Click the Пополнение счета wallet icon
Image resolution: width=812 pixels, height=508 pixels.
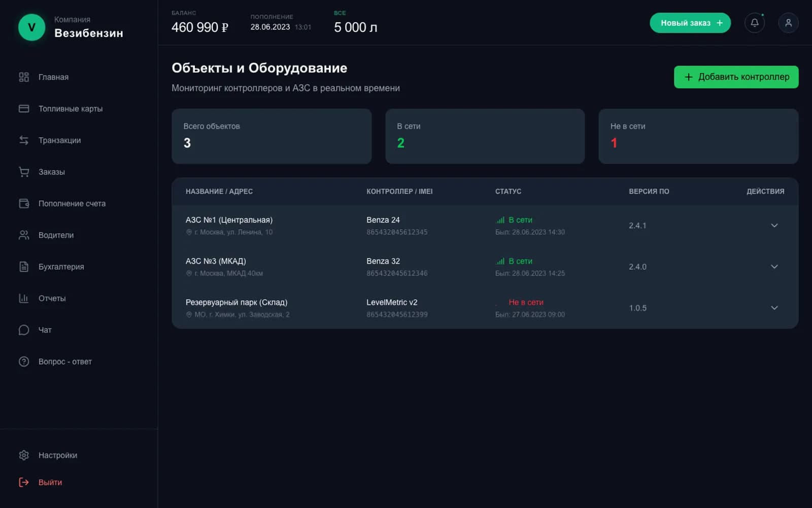point(24,203)
